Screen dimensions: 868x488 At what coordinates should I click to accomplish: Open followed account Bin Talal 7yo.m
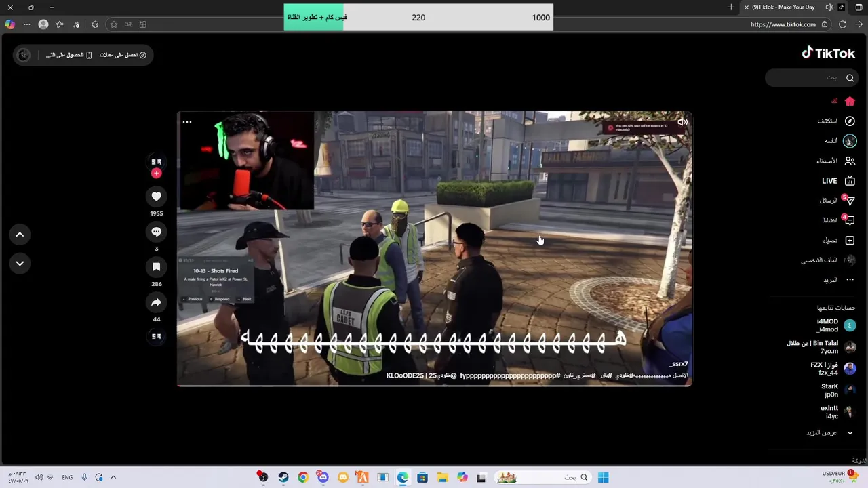pos(821,347)
